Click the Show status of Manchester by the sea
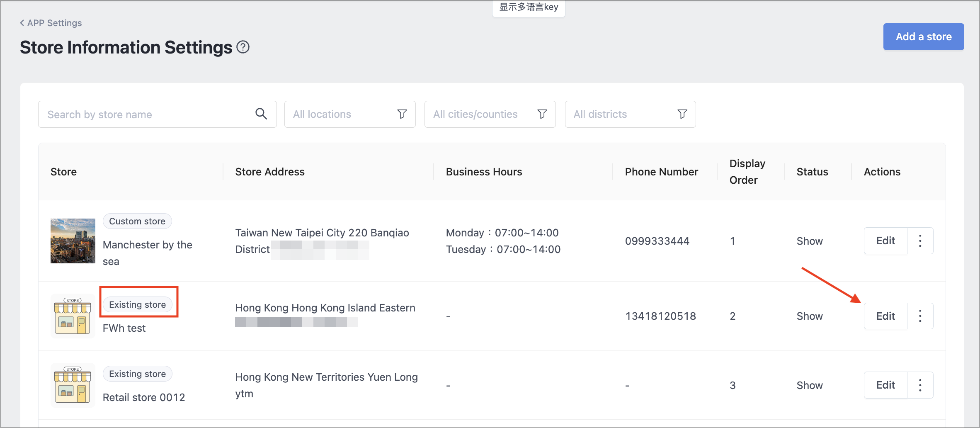 [x=810, y=241]
